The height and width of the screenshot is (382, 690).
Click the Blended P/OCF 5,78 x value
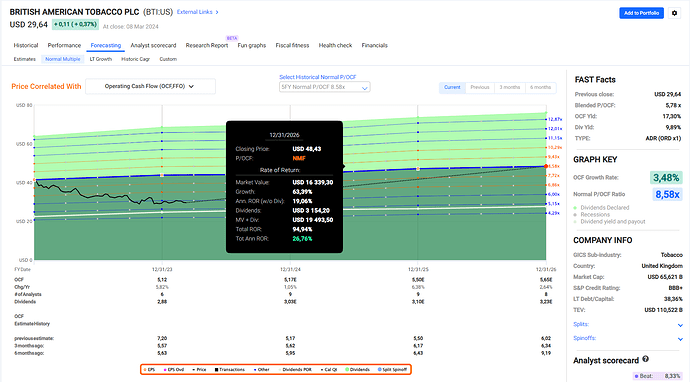673,105
